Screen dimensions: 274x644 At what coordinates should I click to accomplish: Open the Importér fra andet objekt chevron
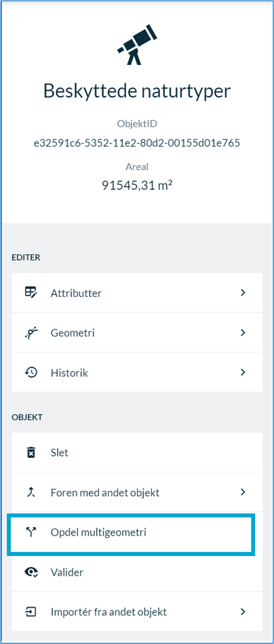242,612
